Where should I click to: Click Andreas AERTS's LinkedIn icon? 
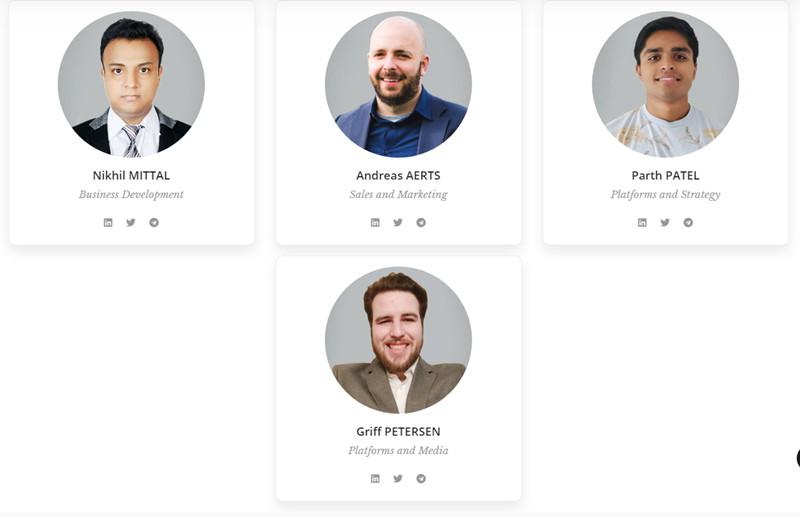pyautogui.click(x=375, y=223)
